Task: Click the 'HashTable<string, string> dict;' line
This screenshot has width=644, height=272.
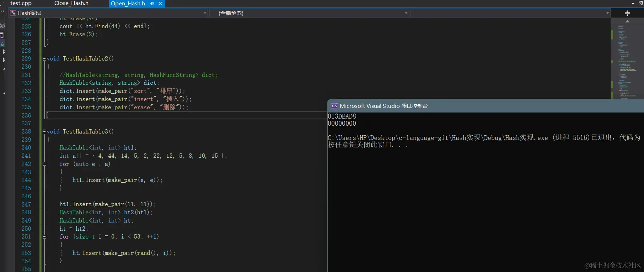Action: [x=109, y=83]
